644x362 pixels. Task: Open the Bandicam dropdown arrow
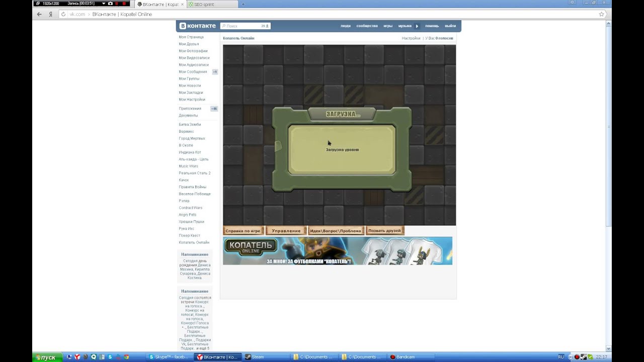tap(104, 4)
